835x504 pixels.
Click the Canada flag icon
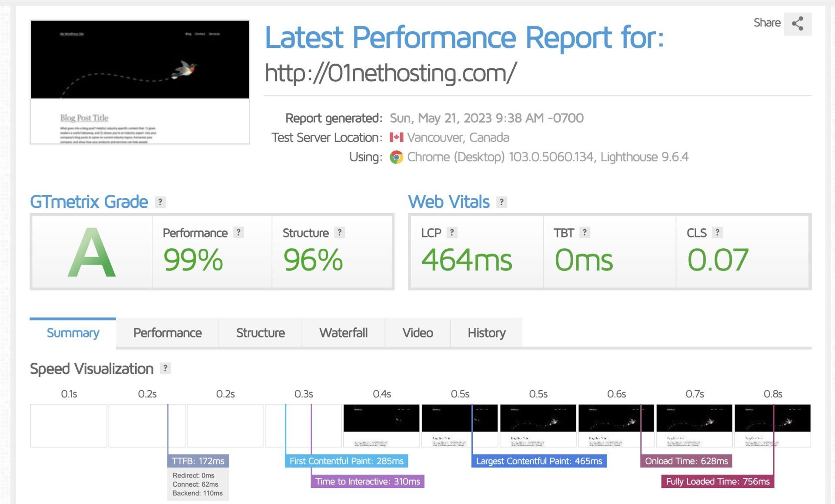click(396, 137)
